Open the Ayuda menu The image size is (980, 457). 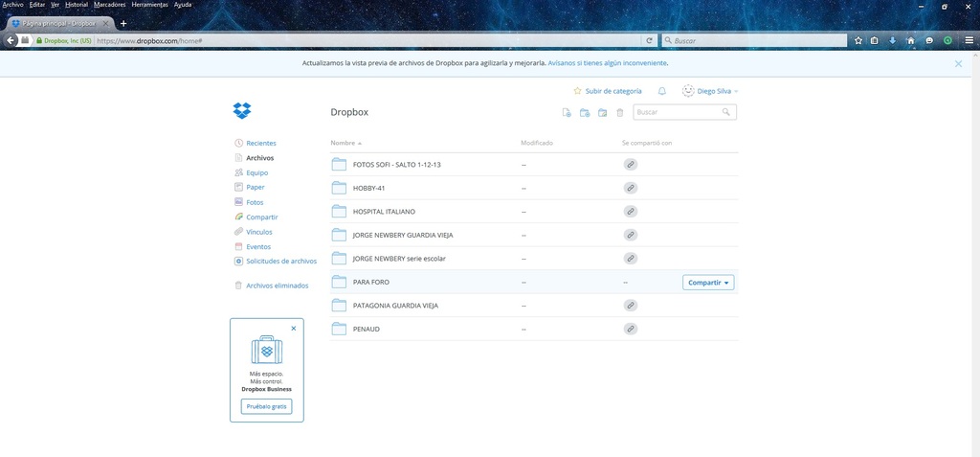coord(183,5)
